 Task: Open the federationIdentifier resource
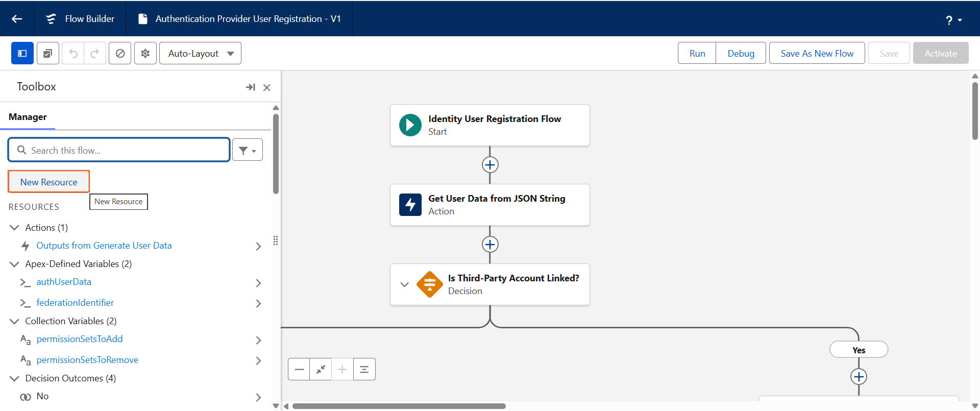click(75, 303)
